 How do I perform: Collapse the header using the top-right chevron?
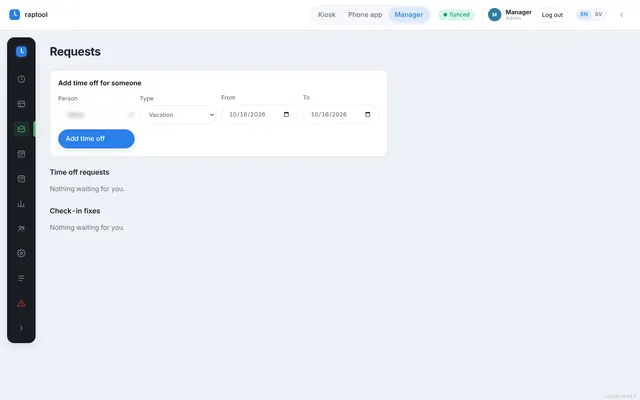pyautogui.click(x=622, y=15)
